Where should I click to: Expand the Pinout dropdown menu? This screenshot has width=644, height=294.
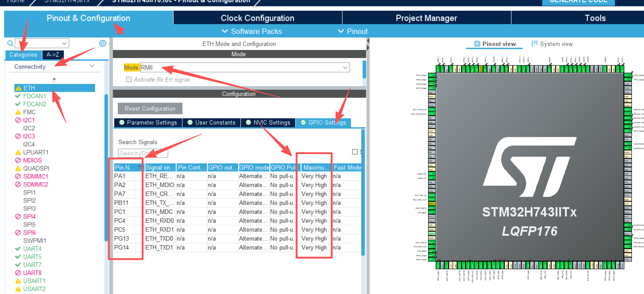pos(353,31)
